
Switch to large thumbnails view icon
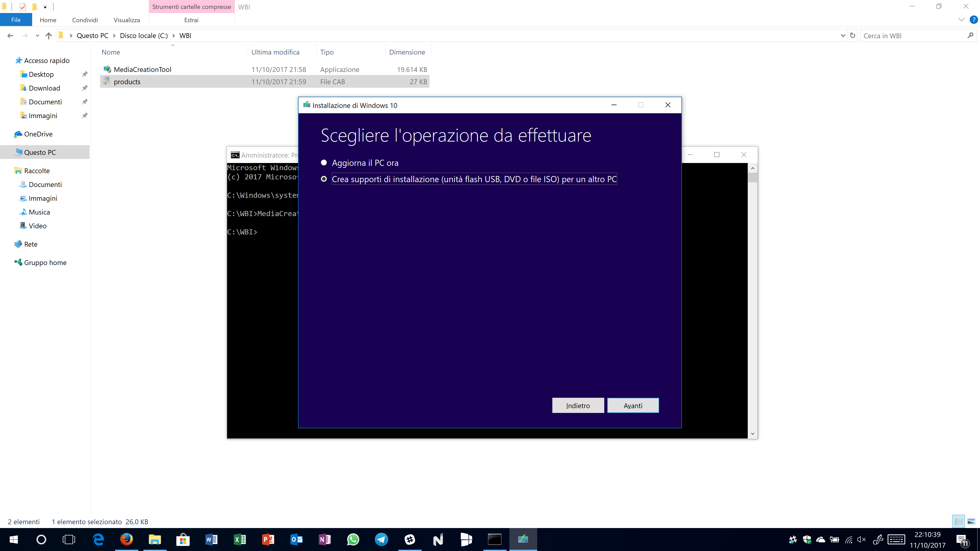pyautogui.click(x=971, y=521)
